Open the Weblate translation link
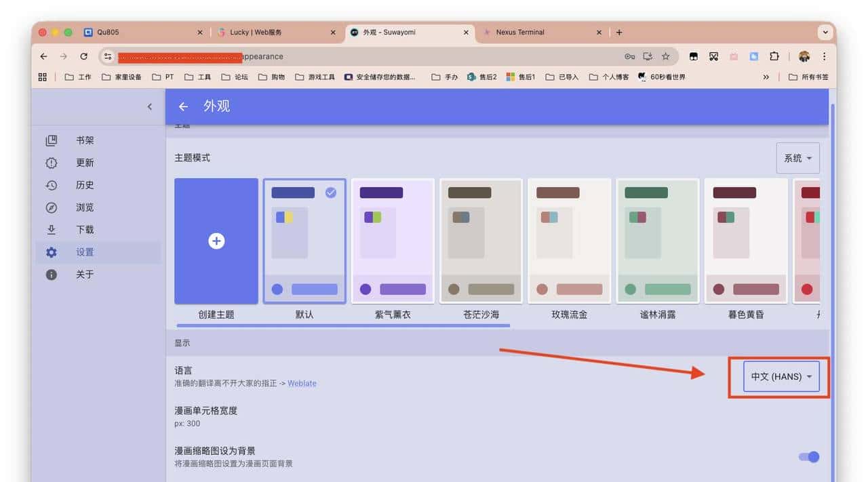The image size is (868, 482). 302,383
